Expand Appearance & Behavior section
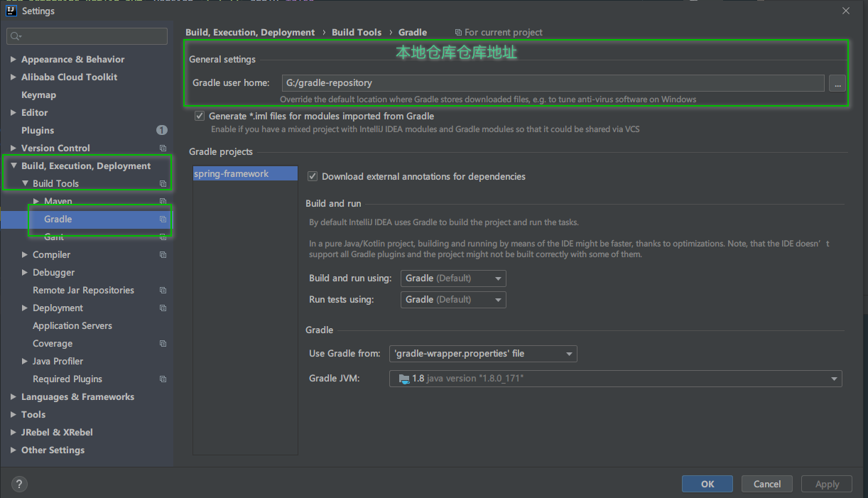This screenshot has height=498, width=868. [13, 60]
